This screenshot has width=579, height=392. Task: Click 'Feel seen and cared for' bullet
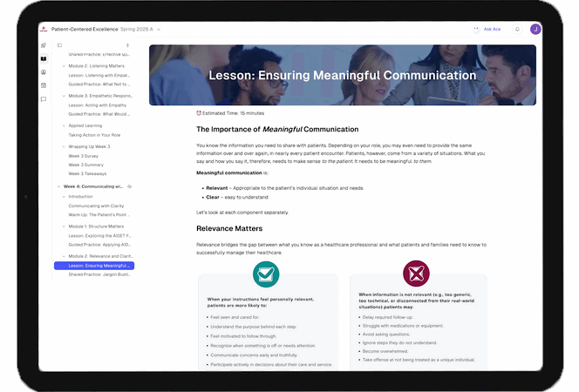[x=235, y=317]
